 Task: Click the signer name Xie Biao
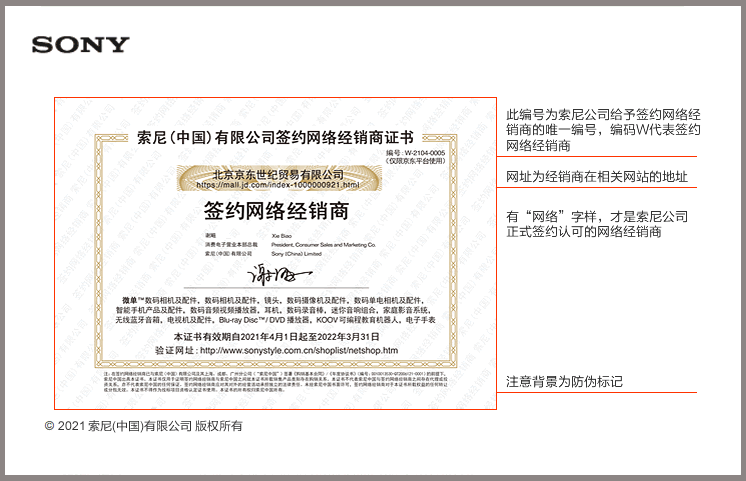point(281,236)
